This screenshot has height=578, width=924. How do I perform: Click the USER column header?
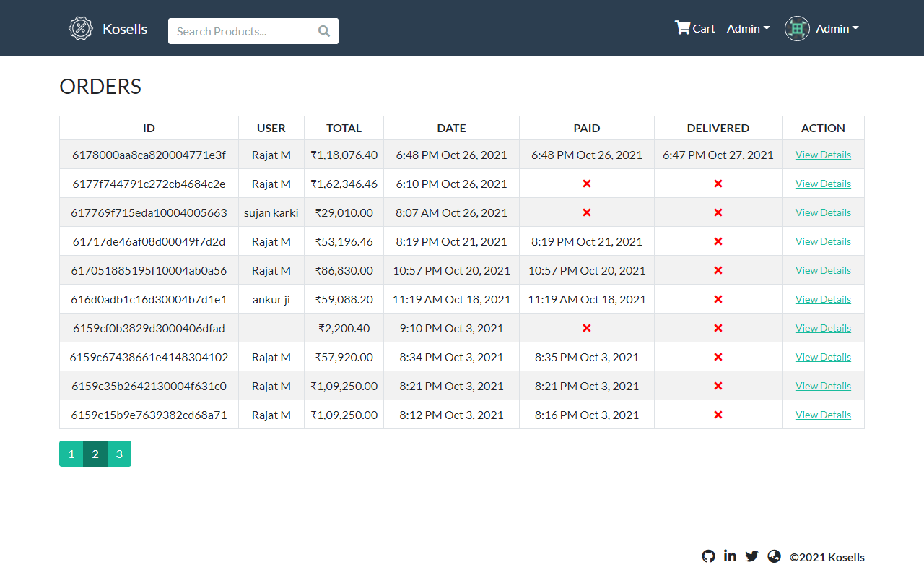click(271, 128)
